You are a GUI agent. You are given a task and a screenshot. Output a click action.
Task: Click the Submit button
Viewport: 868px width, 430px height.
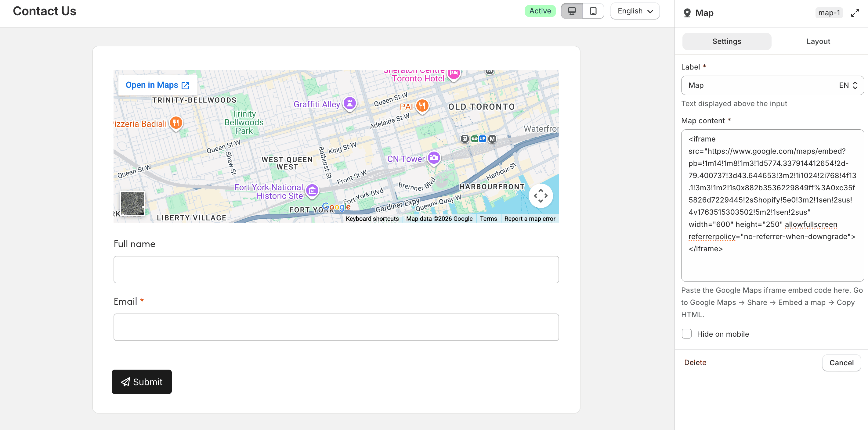pos(142,382)
